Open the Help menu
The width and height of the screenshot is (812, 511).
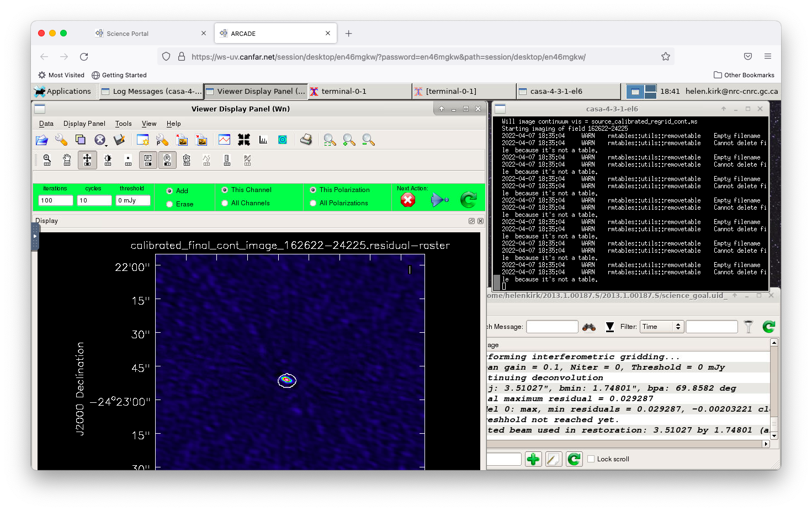pos(174,124)
